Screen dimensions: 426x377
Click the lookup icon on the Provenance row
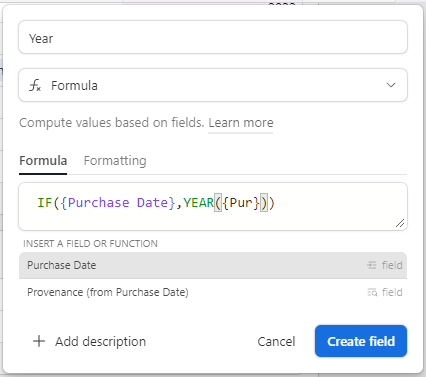point(372,292)
